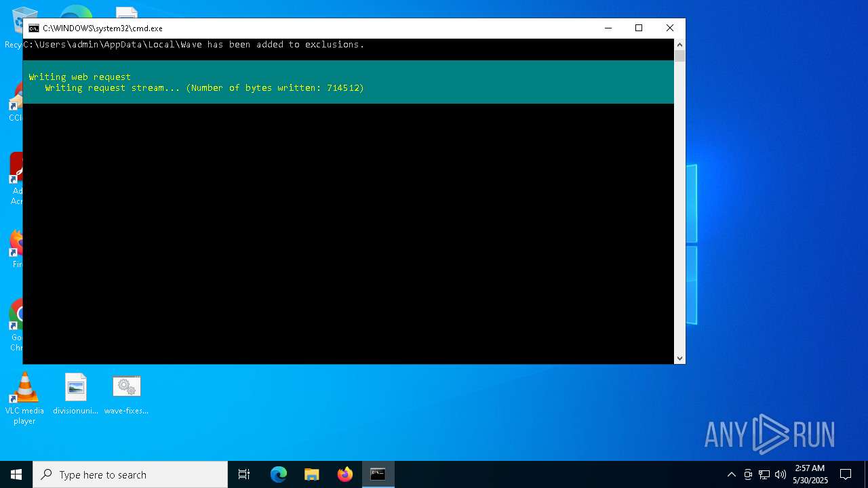Image resolution: width=868 pixels, height=488 pixels.
Task: Show hidden system tray icons
Action: 731,474
